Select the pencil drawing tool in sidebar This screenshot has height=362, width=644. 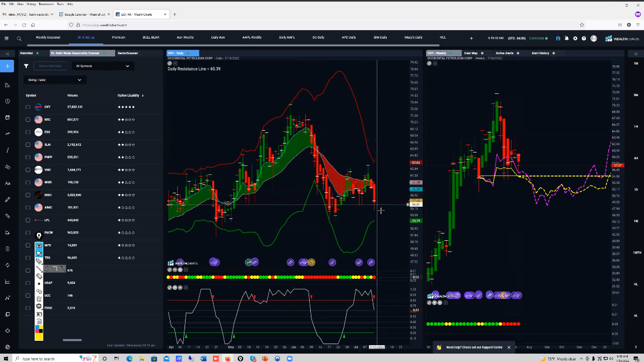click(x=7, y=199)
